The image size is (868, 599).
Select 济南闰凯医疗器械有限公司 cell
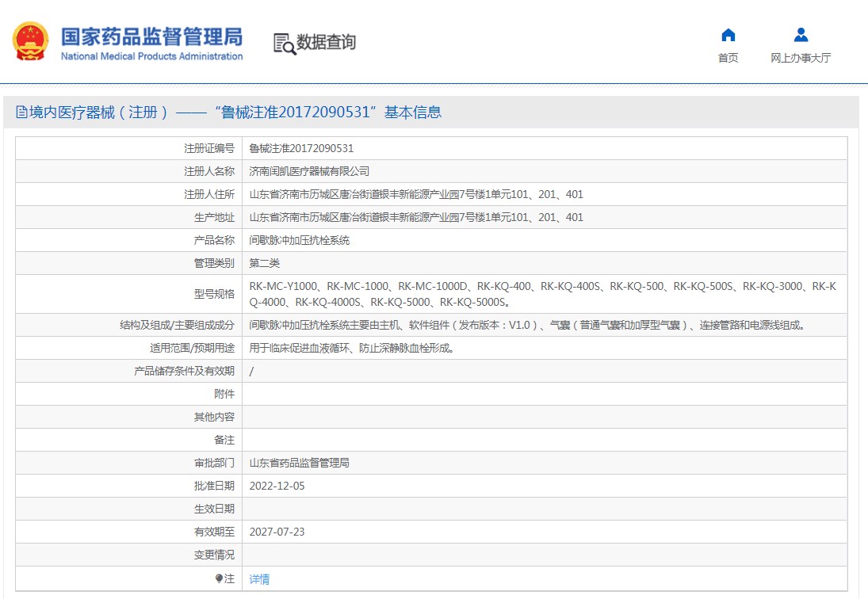coord(309,171)
